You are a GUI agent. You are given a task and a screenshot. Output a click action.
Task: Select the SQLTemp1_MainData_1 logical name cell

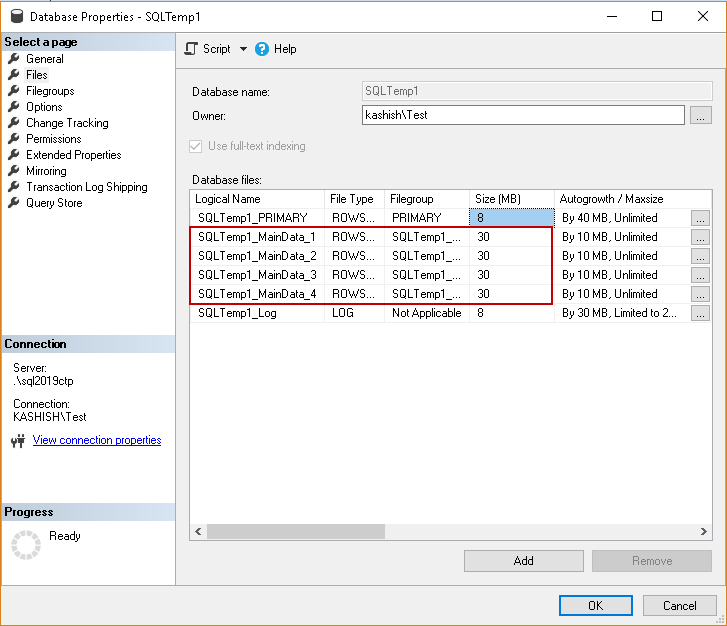point(257,237)
